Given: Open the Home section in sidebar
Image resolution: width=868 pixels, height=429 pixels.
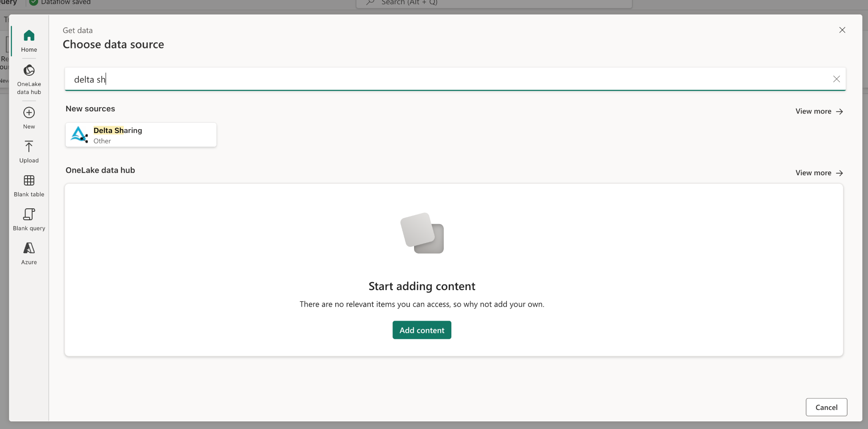Looking at the screenshot, I should coord(29,41).
